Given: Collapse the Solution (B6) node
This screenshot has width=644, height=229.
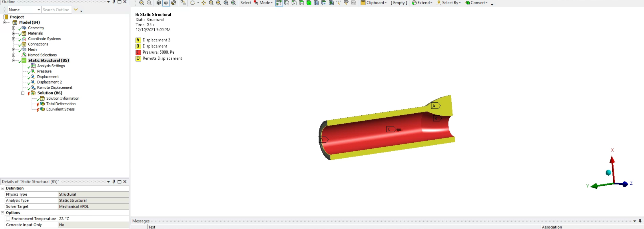Looking at the screenshot, I should 23,93.
